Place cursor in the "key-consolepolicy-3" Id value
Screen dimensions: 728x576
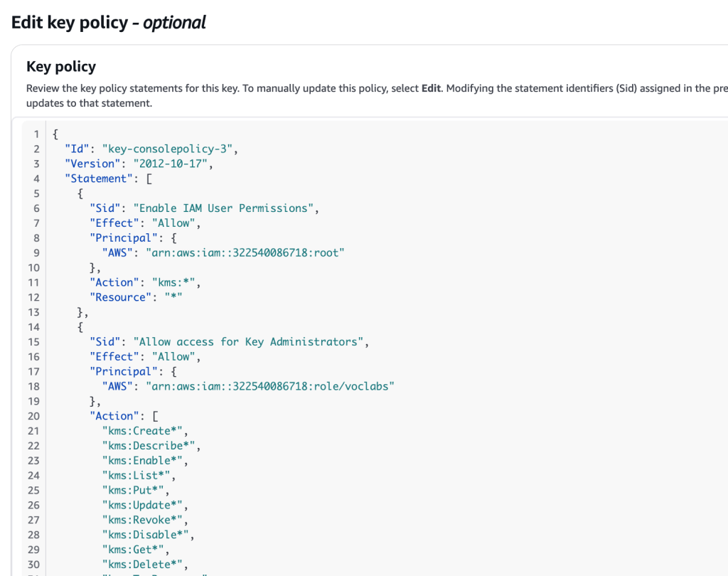pos(168,149)
